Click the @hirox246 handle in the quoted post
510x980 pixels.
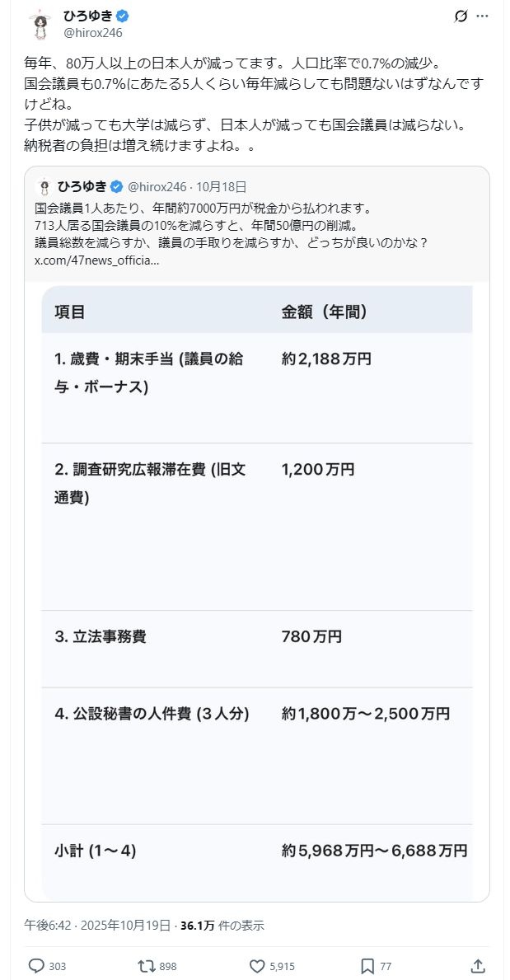(157, 187)
